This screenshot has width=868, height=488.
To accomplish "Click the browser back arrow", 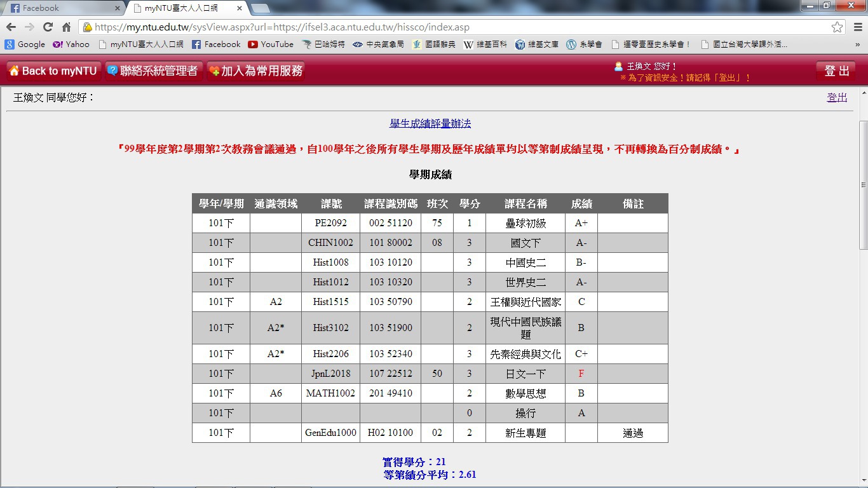I will pyautogui.click(x=11, y=27).
